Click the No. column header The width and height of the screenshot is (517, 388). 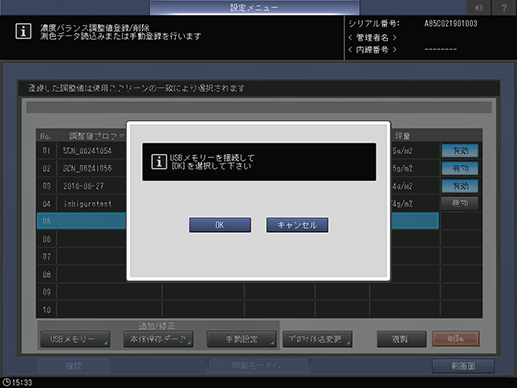[x=46, y=136]
